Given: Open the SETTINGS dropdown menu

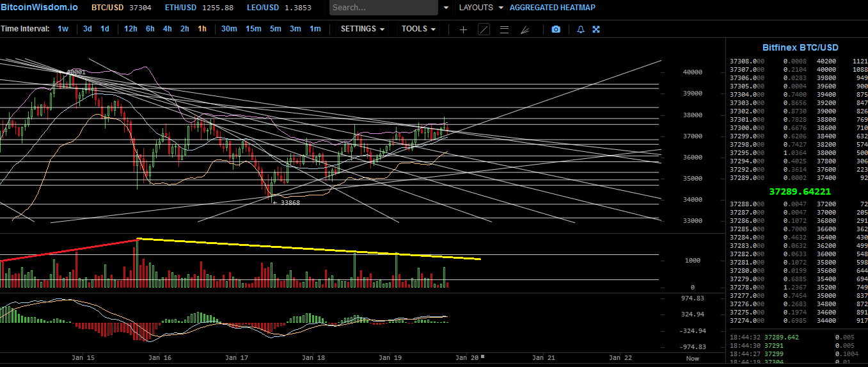Looking at the screenshot, I should pyautogui.click(x=363, y=29).
